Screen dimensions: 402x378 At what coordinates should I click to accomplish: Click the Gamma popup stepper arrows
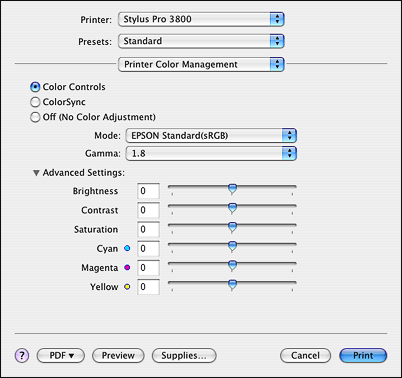click(289, 153)
